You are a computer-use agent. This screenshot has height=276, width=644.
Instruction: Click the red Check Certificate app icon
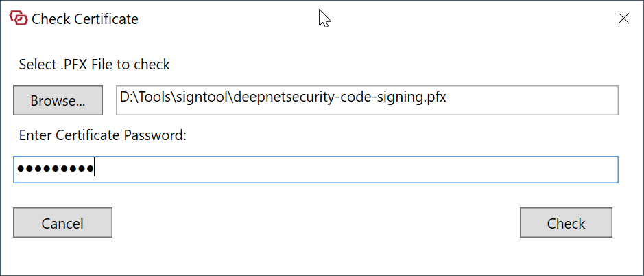coord(19,19)
